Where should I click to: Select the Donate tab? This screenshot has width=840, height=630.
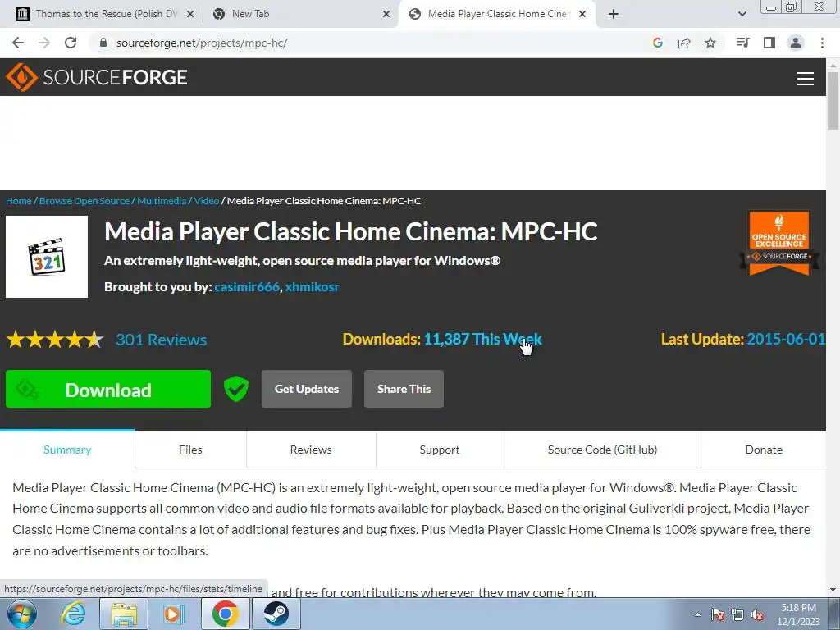point(764,450)
